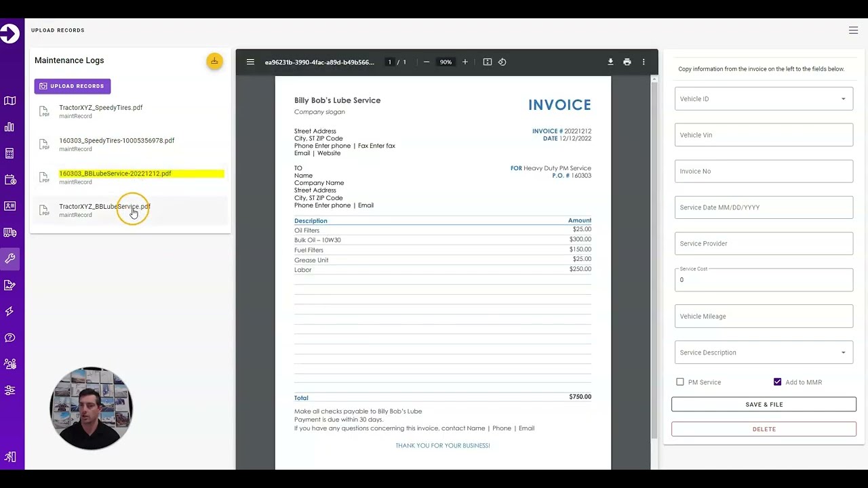This screenshot has height=488, width=868.
Task: Click the fit to page icon
Action: point(487,62)
